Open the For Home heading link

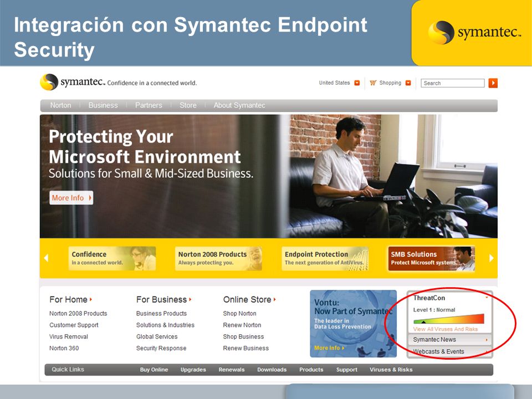(x=70, y=300)
